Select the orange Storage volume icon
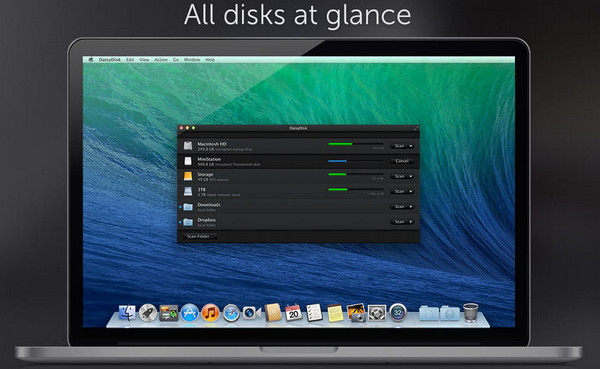Viewport: 600px width, 369px height. (x=188, y=176)
